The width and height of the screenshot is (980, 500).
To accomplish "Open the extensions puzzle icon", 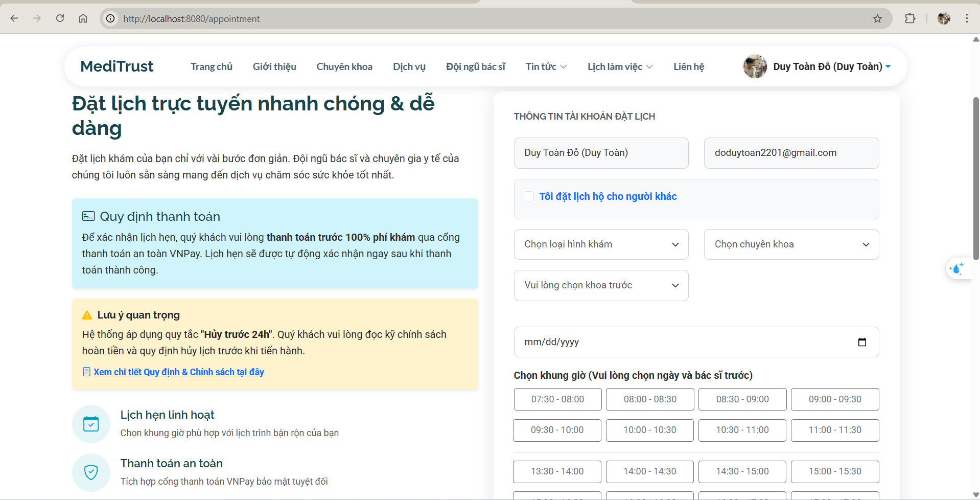I will (910, 18).
